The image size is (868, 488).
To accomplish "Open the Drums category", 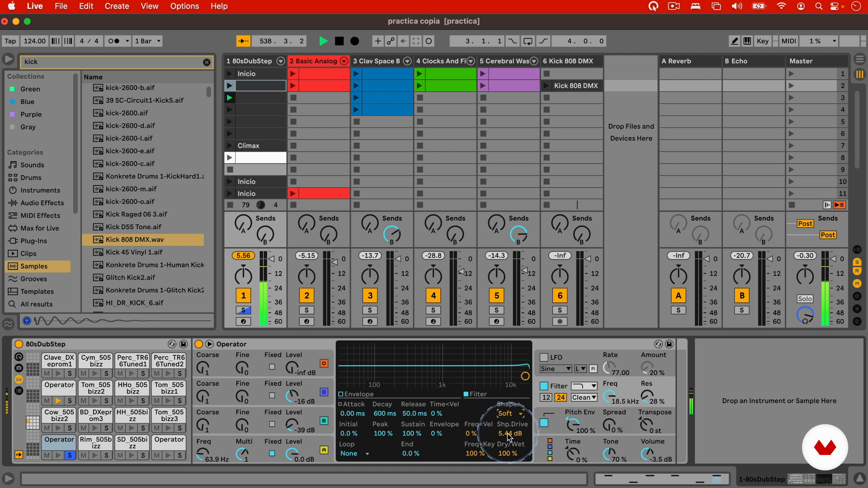I will coord(31,178).
